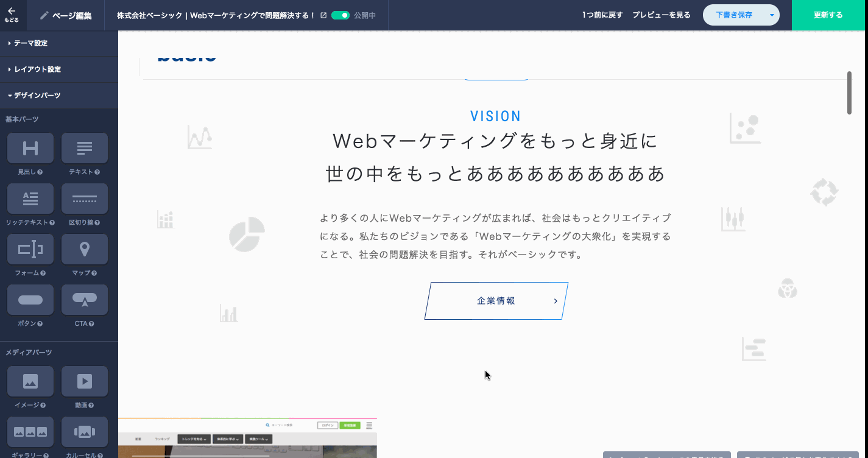
Task: Expand the テーマ設定 section
Action: point(59,43)
